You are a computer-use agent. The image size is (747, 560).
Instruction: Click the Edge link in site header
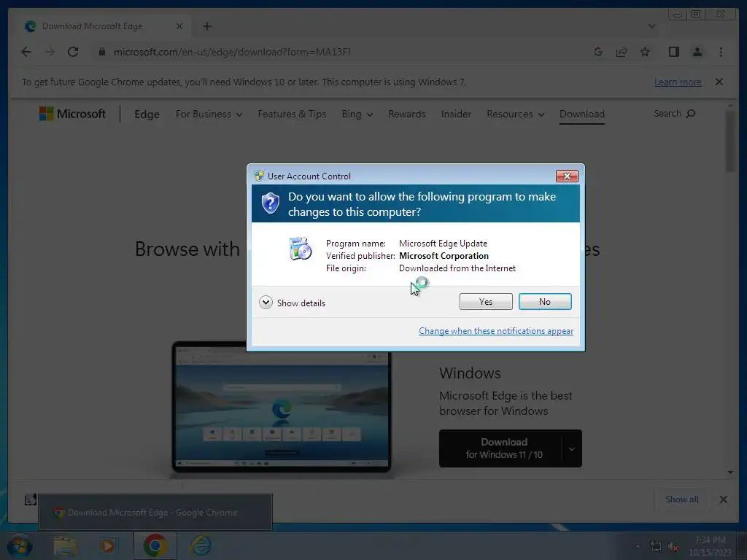(147, 114)
